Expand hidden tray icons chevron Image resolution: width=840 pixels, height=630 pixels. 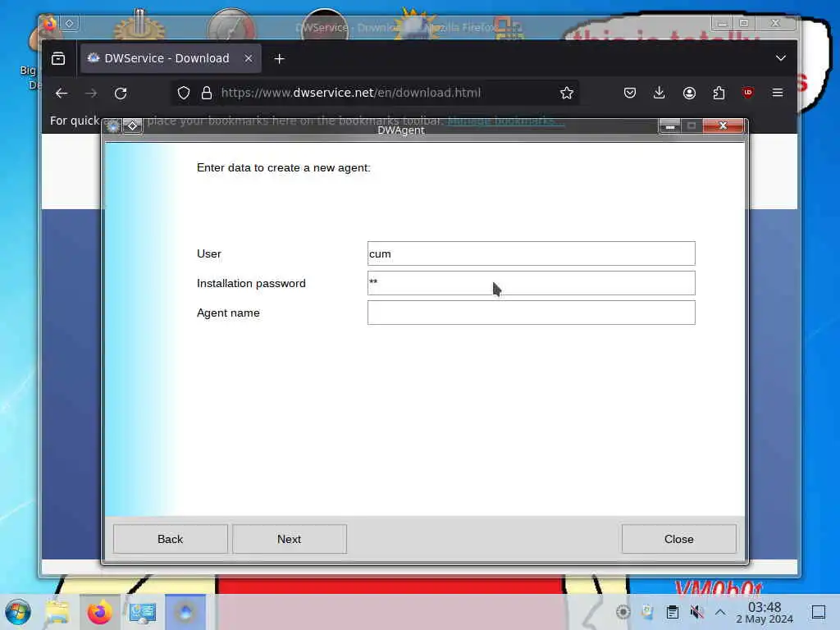pos(720,611)
